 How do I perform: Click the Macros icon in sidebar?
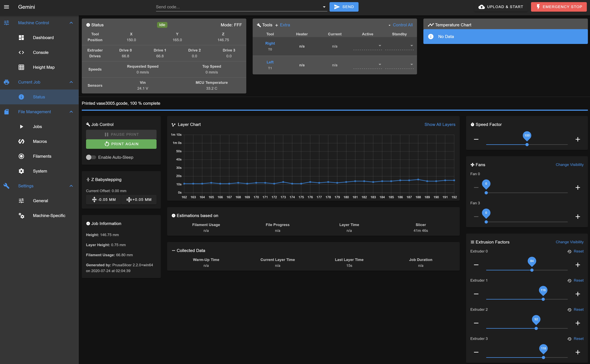[x=21, y=141]
